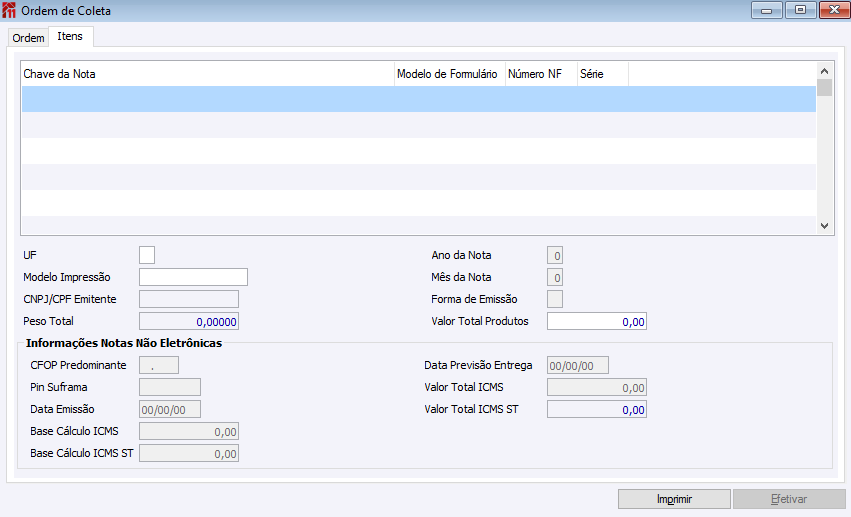Focus the Valor Total ICMS ST field

point(597,410)
